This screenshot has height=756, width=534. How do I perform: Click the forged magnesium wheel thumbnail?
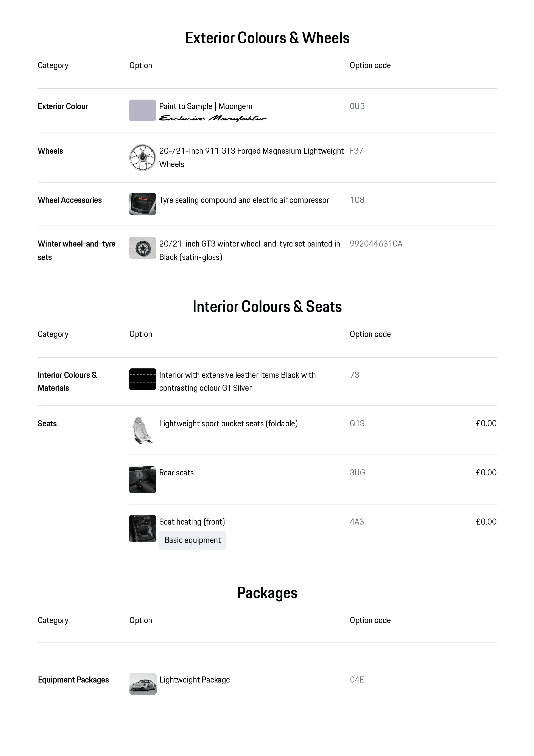(x=142, y=158)
